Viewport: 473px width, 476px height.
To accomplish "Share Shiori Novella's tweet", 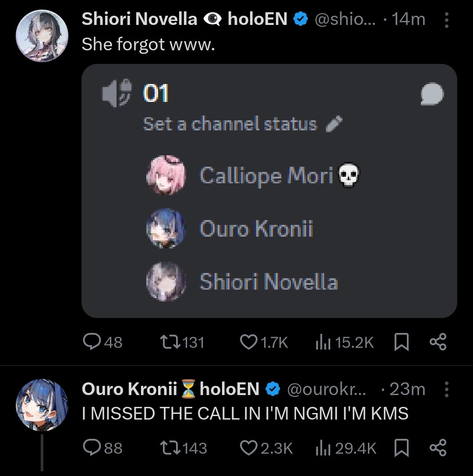I will [x=438, y=342].
